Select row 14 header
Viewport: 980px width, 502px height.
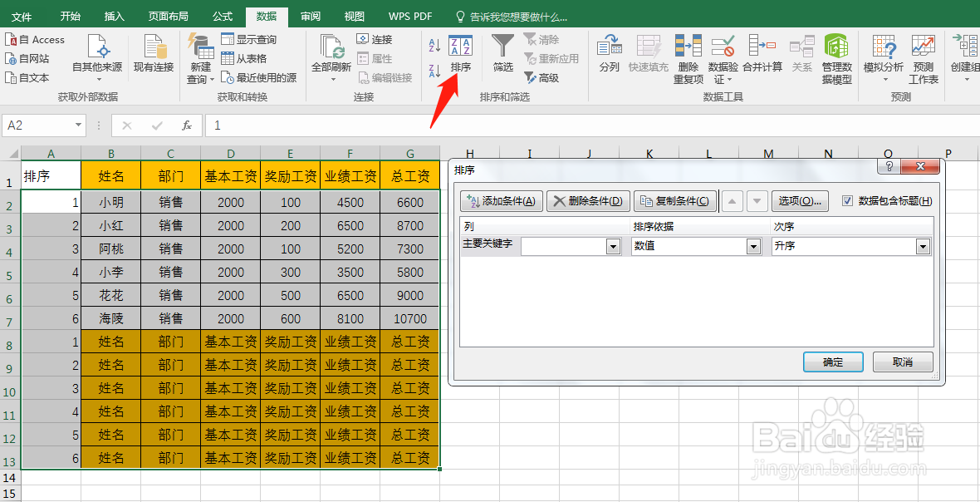pos(10,478)
